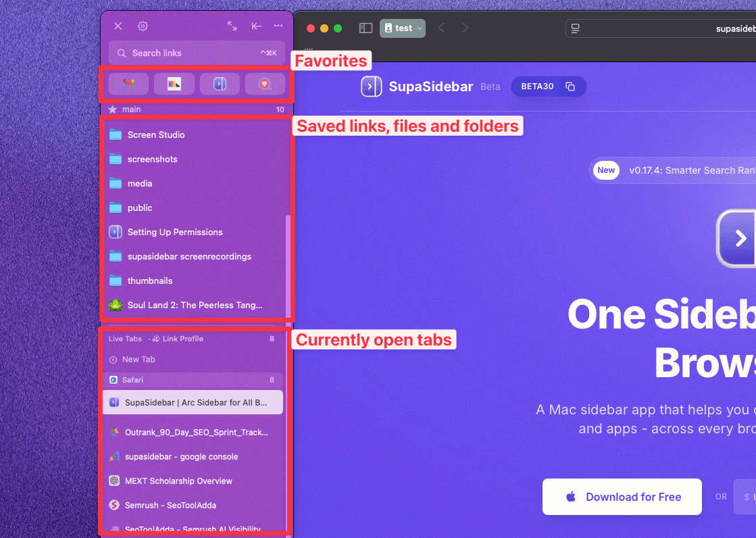
Task: Select SupaSidebar Arc Sidebar live tab
Action: 193,402
